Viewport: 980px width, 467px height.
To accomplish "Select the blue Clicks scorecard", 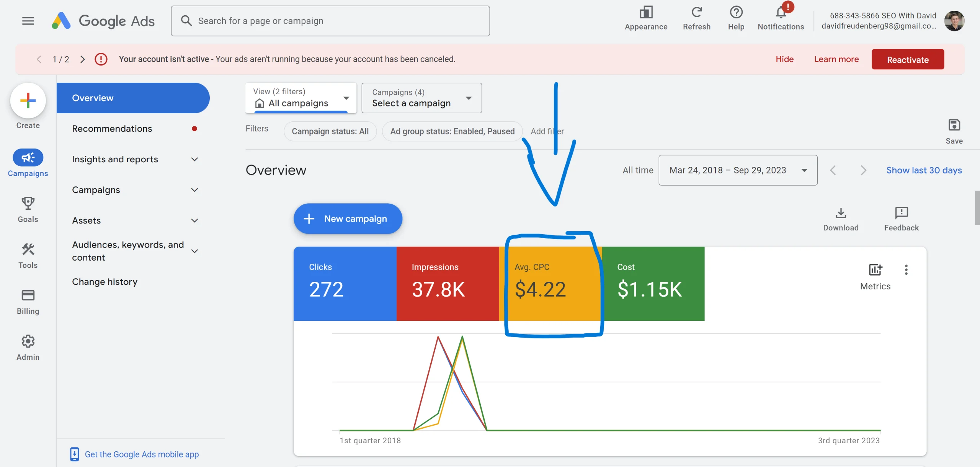I will [x=345, y=284].
